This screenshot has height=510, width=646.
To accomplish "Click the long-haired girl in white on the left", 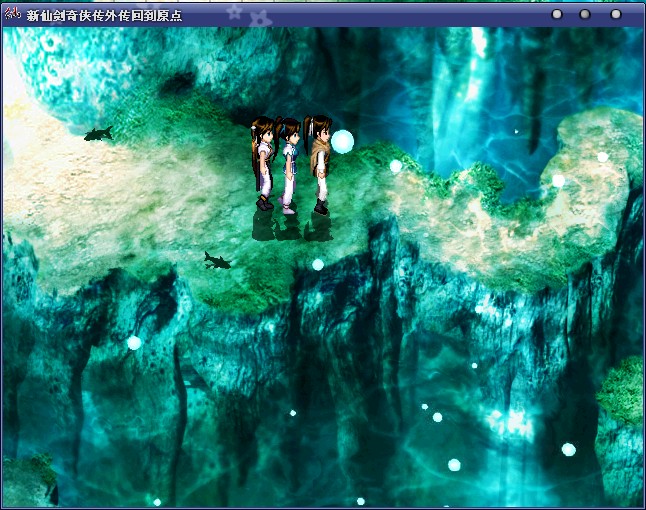I will [263, 163].
